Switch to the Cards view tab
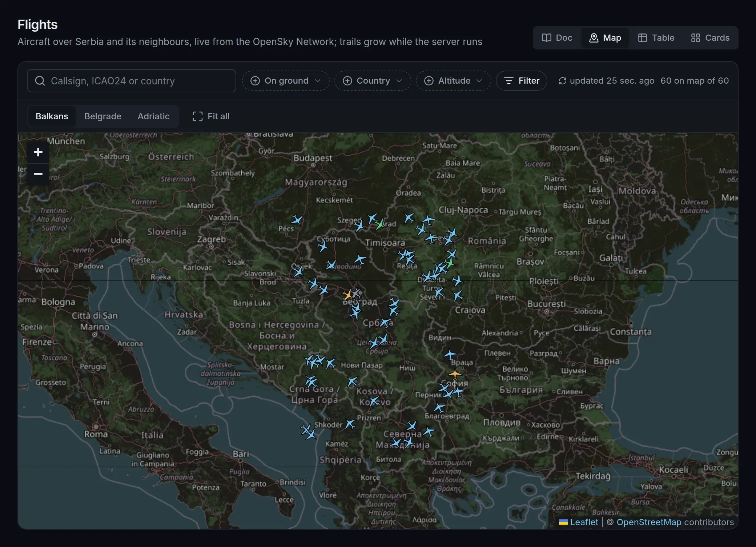Viewport: 756px width, 547px height. point(710,38)
